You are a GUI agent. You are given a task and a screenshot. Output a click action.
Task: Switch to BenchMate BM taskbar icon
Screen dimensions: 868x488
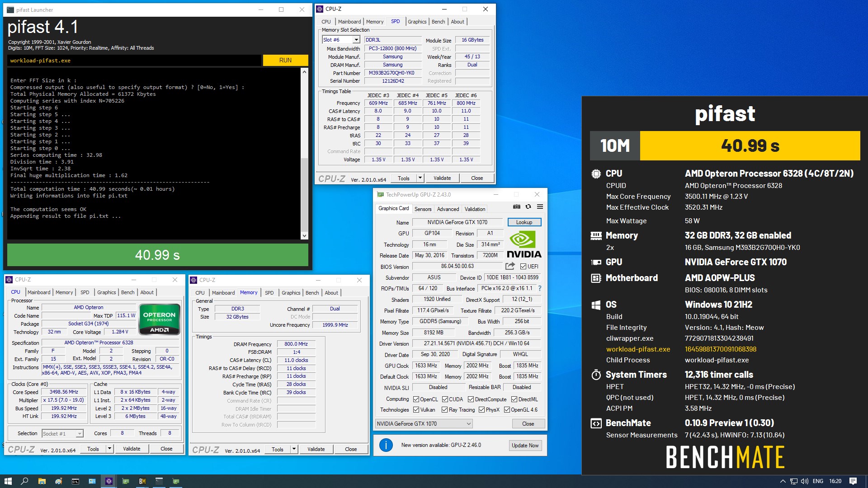pyautogui.click(x=142, y=481)
